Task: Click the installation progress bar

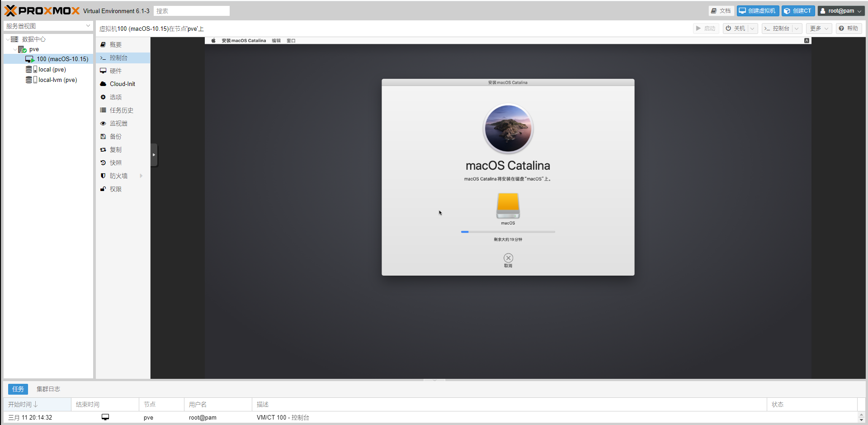Action: point(508,232)
